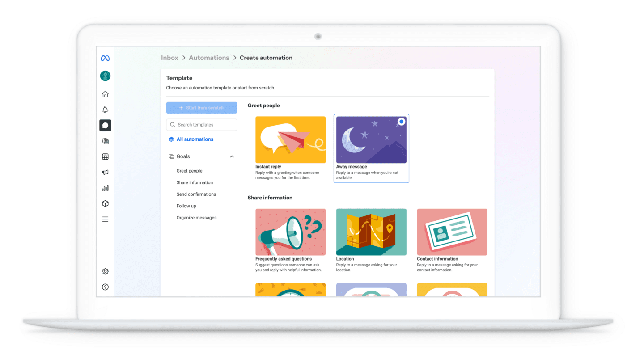This screenshot has width=644, height=363.
Task: Click the Share information section heading
Action: click(270, 198)
